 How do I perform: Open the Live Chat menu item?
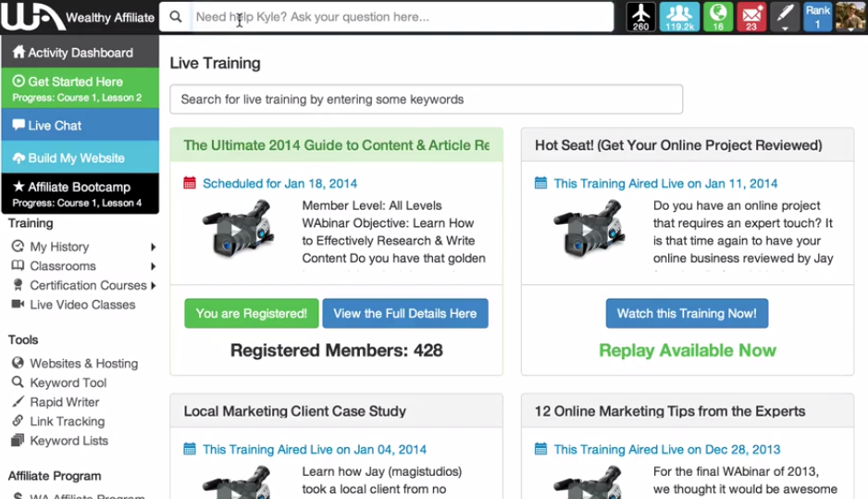81,125
